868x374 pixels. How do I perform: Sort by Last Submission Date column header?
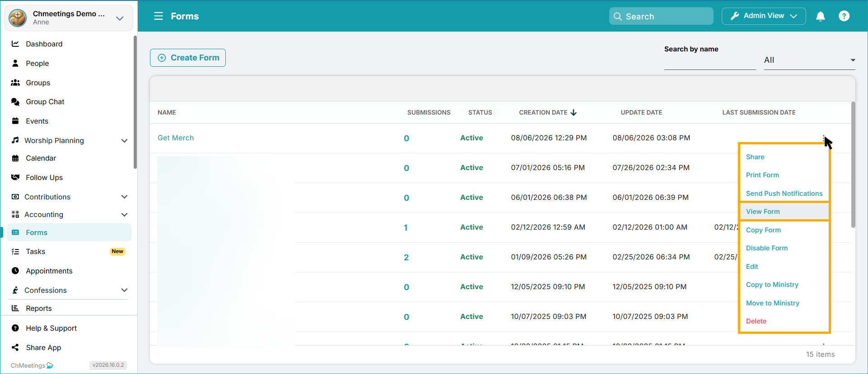pyautogui.click(x=759, y=112)
